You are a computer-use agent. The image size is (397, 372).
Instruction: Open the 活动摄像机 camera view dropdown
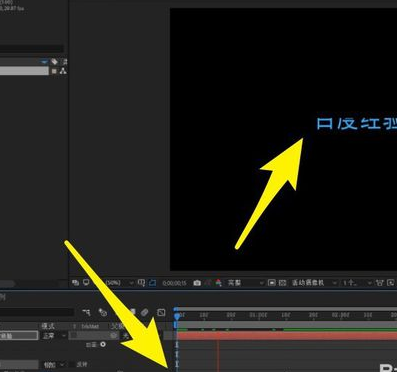(314, 283)
